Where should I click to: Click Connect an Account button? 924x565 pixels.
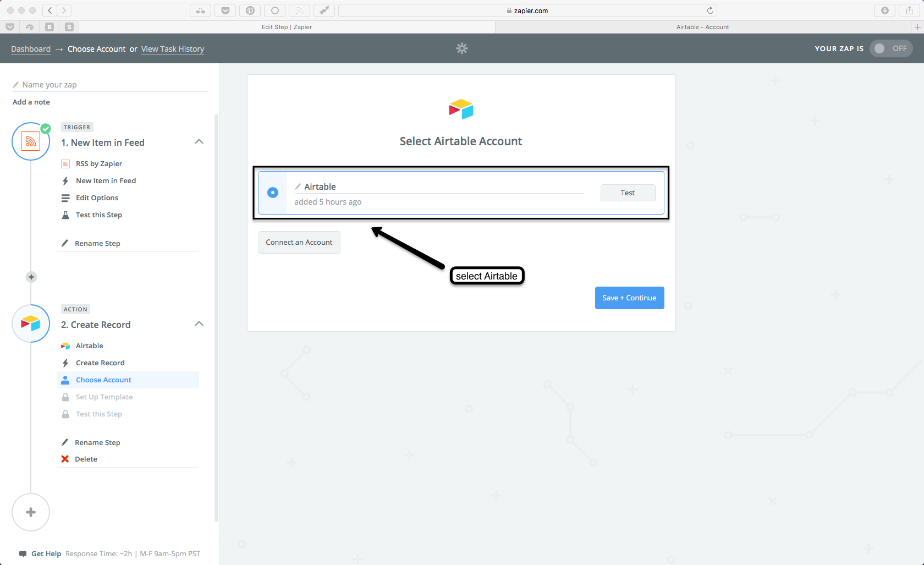point(299,242)
